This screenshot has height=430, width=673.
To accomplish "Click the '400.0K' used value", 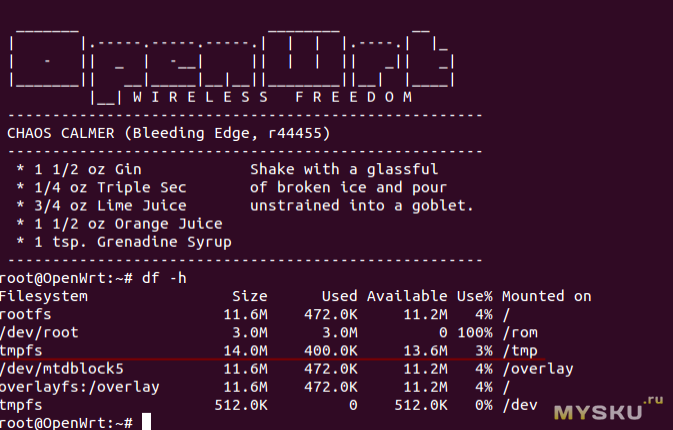I will 330,351.
